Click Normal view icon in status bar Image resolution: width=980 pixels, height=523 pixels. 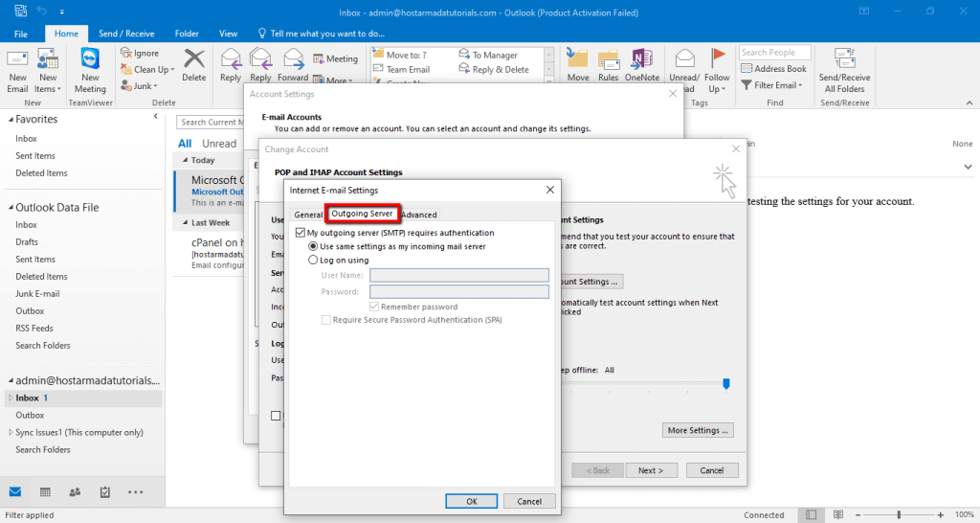812,515
